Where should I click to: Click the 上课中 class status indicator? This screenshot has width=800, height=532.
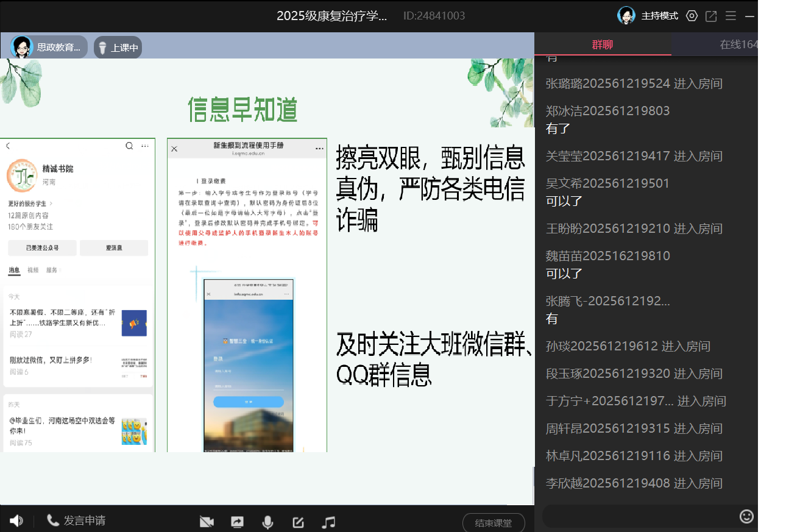pyautogui.click(x=118, y=48)
